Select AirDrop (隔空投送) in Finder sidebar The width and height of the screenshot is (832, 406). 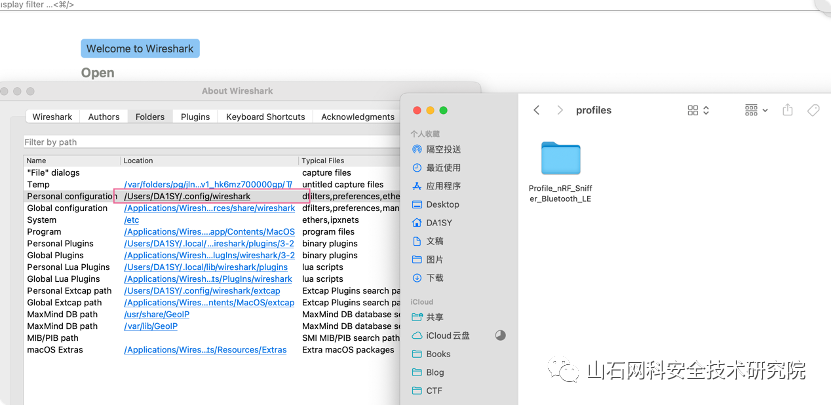pyautogui.click(x=437, y=150)
